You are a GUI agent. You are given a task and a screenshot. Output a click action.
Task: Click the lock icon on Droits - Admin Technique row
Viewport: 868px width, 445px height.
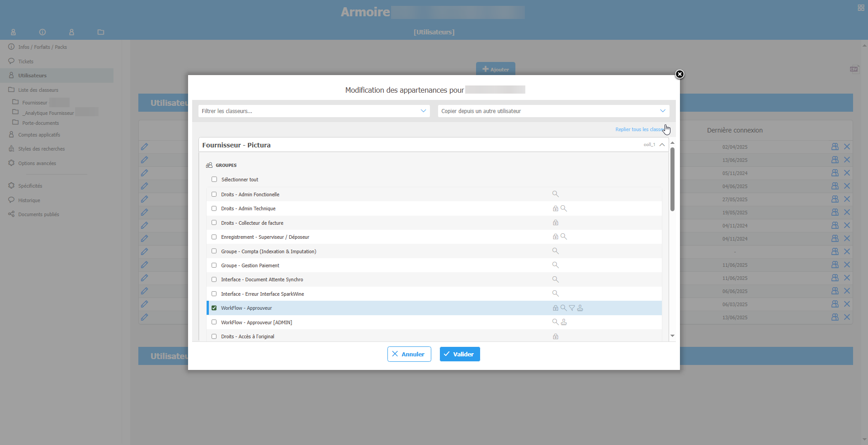pos(556,209)
